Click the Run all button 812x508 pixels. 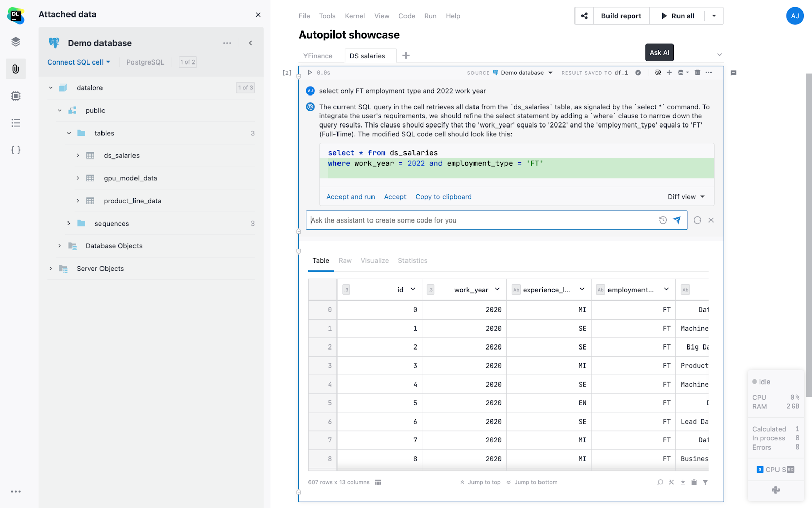click(678, 16)
